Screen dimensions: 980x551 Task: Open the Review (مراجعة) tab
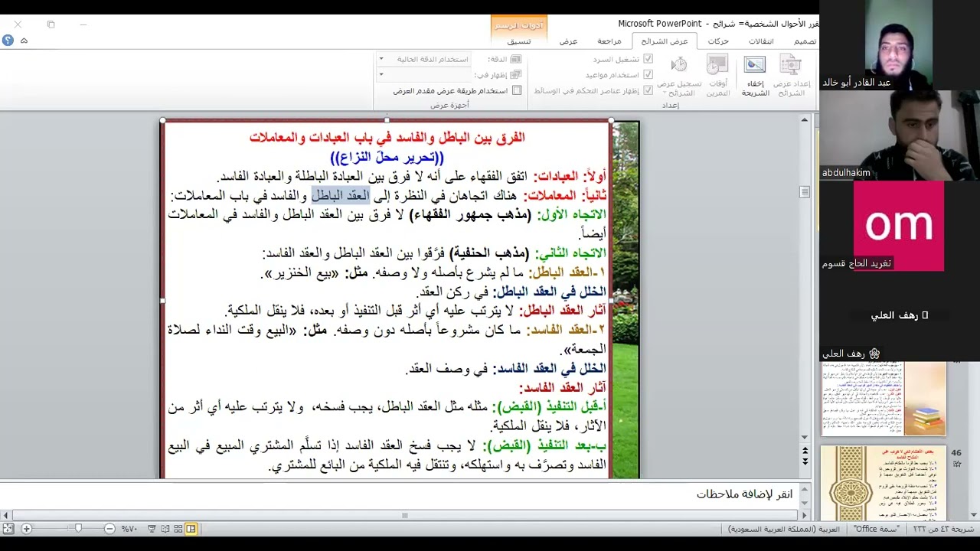click(x=609, y=41)
